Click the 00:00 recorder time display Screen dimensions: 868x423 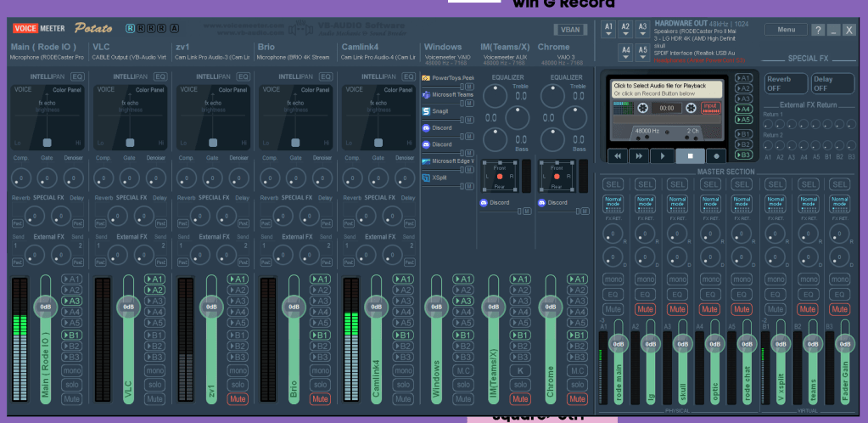click(667, 108)
